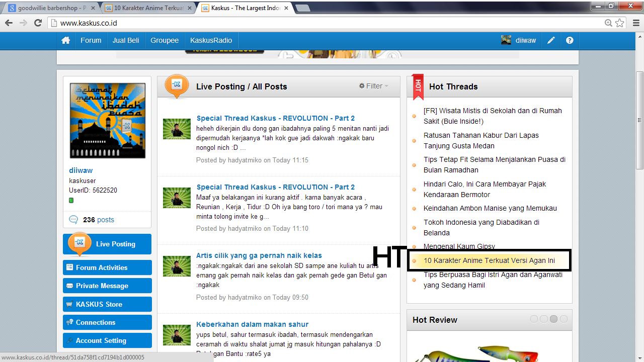Open Private Message sidebar button
The width and height of the screenshot is (644, 362).
[x=107, y=286]
